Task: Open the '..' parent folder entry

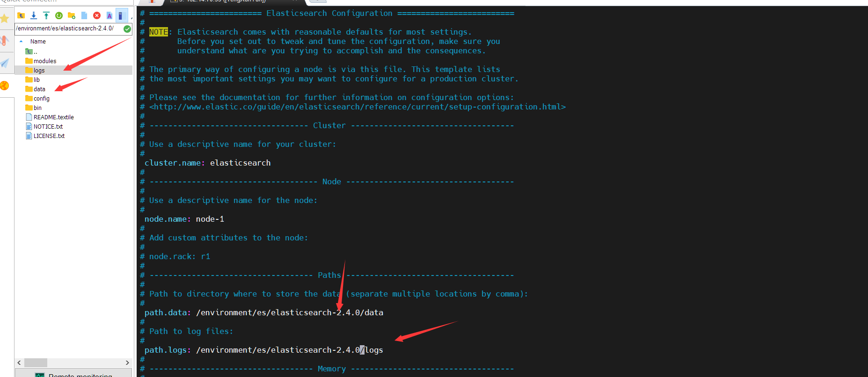Action: point(32,52)
